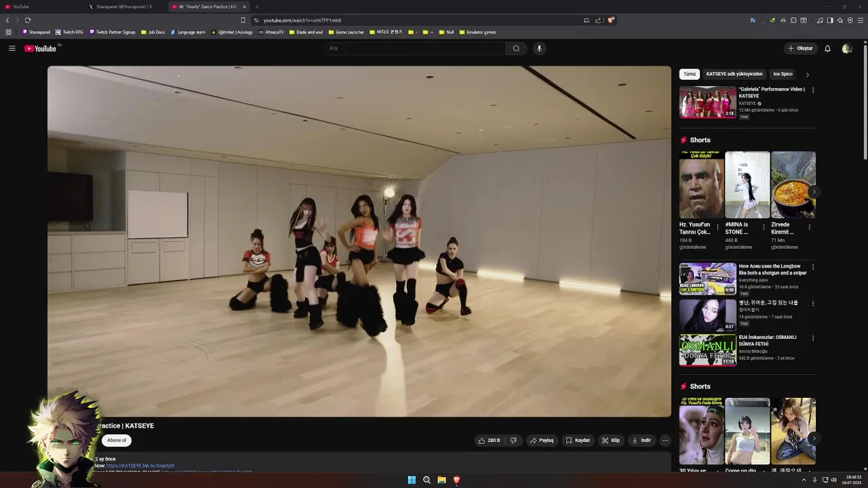Open Brave browser from taskbar
The image size is (868, 488).
pos(456,480)
